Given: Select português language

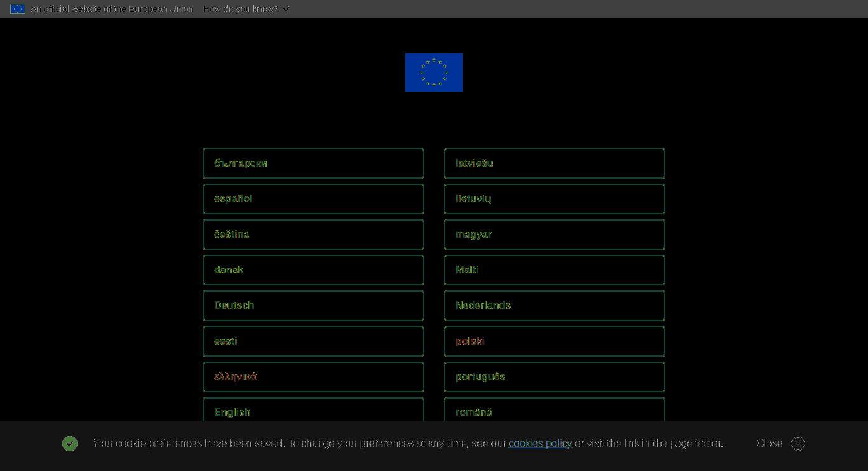Looking at the screenshot, I should coord(555,377).
